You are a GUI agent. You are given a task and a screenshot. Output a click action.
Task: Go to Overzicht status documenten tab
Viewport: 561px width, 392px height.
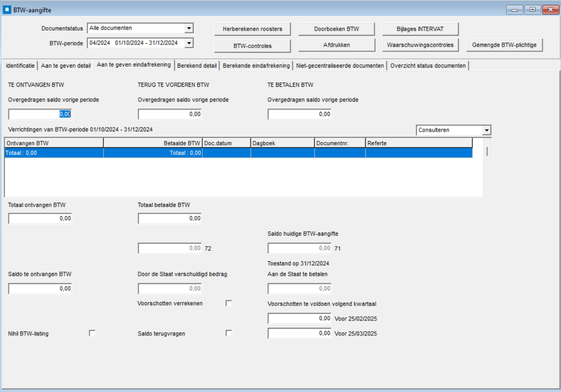(427, 66)
